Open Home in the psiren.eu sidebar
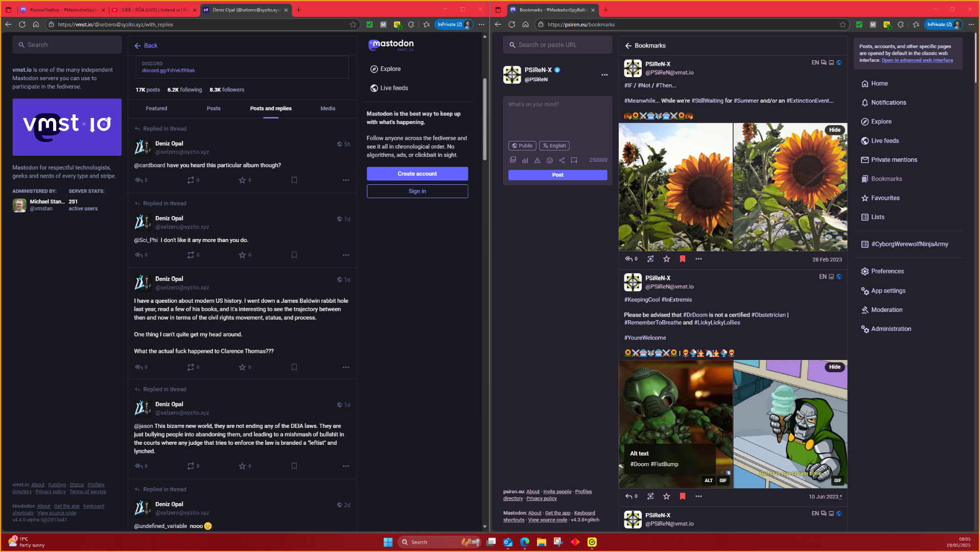 tap(874, 83)
